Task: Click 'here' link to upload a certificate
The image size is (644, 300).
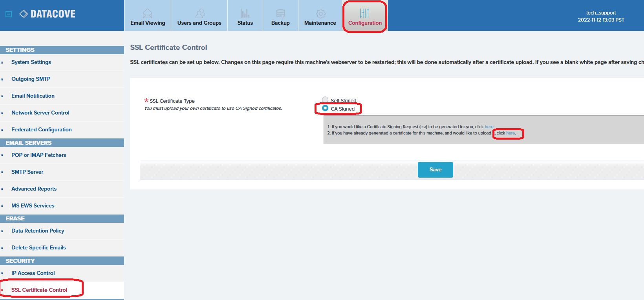Action: [510, 133]
